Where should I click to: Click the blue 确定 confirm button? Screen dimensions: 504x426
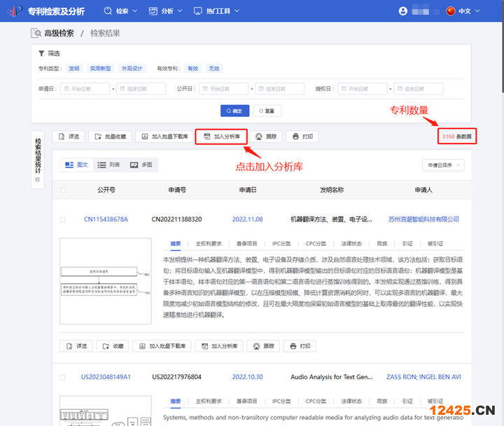tap(234, 111)
